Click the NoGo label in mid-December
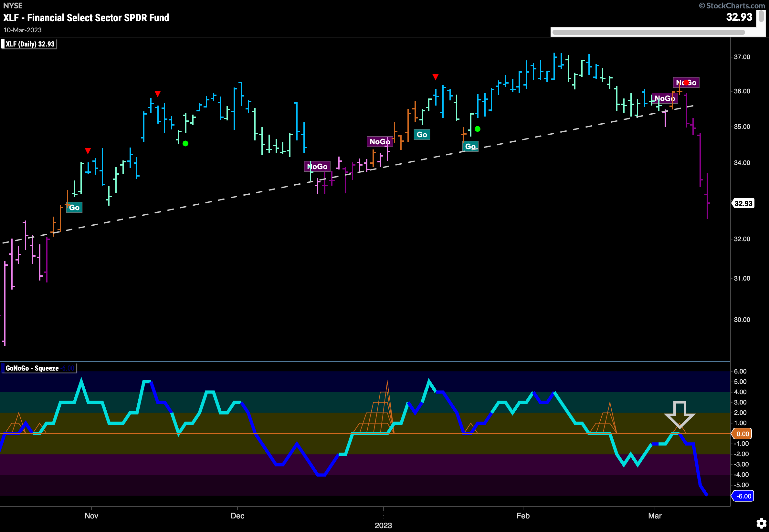The height and width of the screenshot is (532, 769). (317, 166)
